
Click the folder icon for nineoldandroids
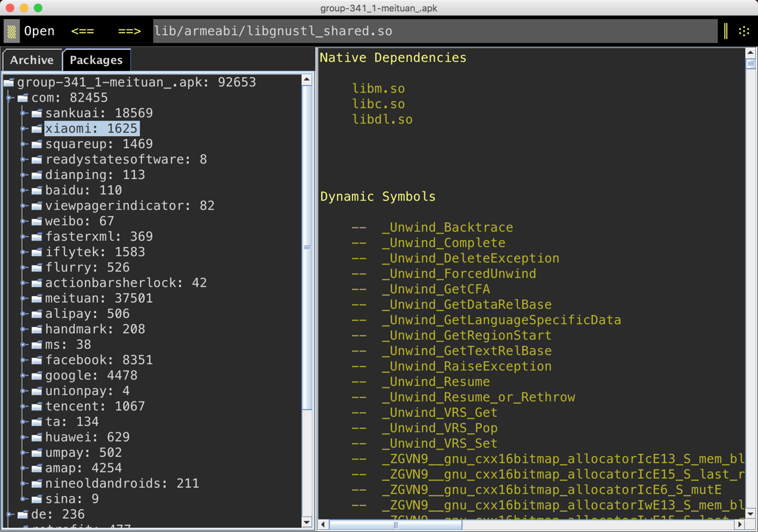pyautogui.click(x=37, y=484)
